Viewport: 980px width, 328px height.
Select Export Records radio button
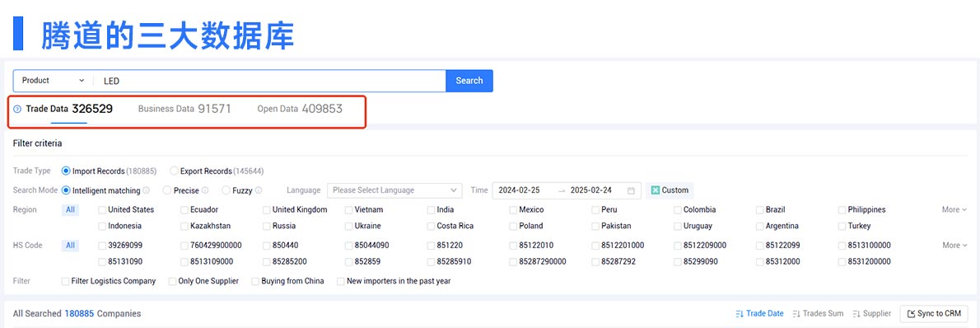pyautogui.click(x=175, y=171)
